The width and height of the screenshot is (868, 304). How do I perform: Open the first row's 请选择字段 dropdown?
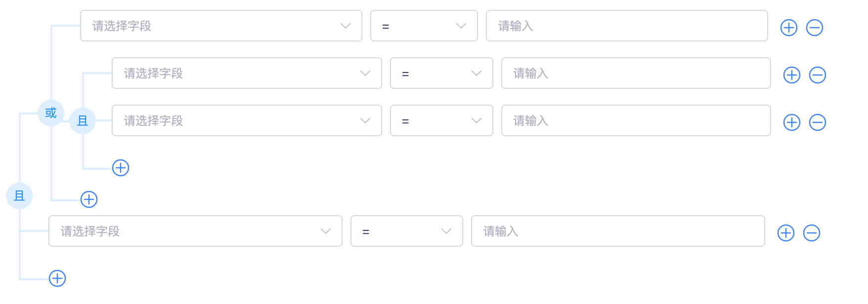[x=221, y=26]
